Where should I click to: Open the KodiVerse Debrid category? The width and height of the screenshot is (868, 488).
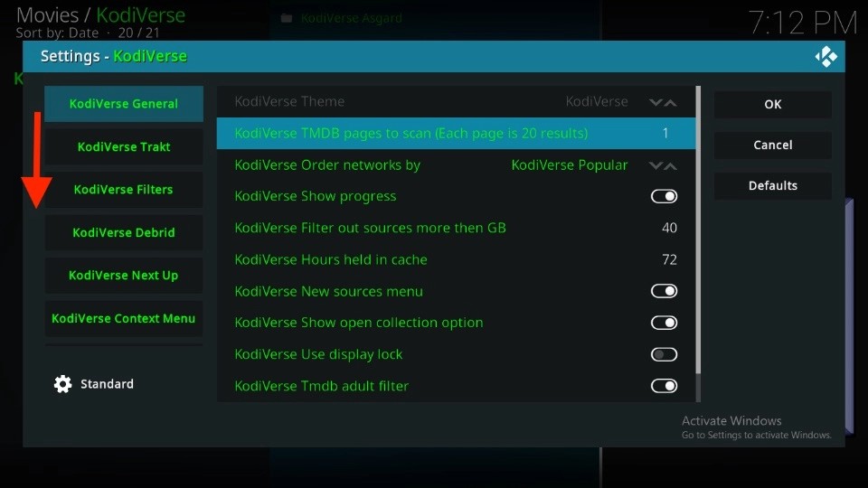124,232
